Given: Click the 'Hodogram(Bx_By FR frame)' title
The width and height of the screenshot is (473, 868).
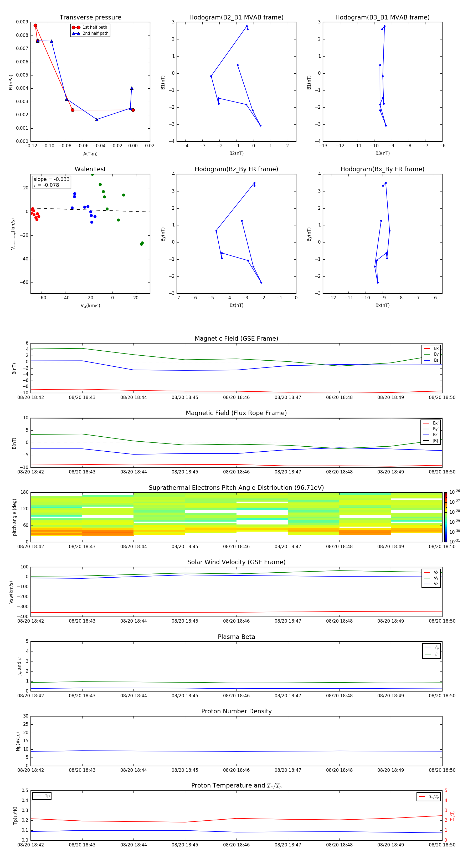Looking at the screenshot, I should click(x=382, y=169).
